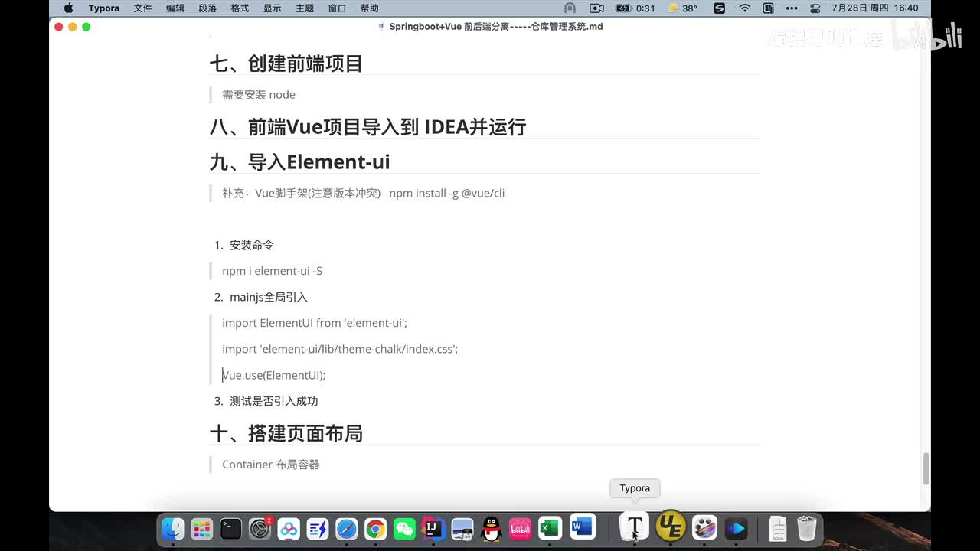Open the blue play-button player in dock
Screen dimensions: 980x551
click(736, 528)
